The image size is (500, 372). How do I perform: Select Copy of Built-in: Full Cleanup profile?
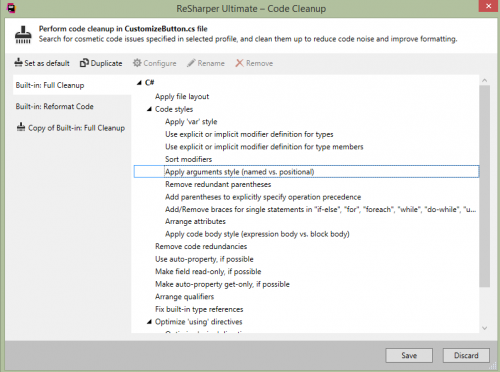click(x=72, y=128)
